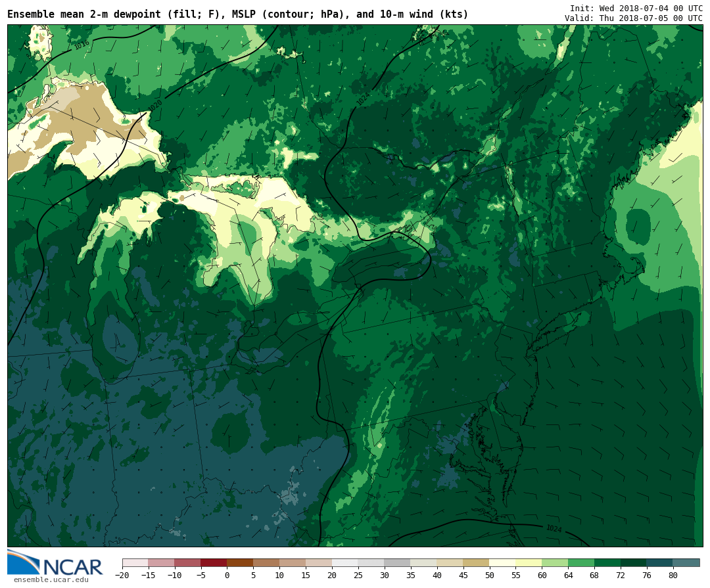This screenshot has width=710, height=588.
Task: Click the 20 colorbar tick label
Action: click(332, 576)
